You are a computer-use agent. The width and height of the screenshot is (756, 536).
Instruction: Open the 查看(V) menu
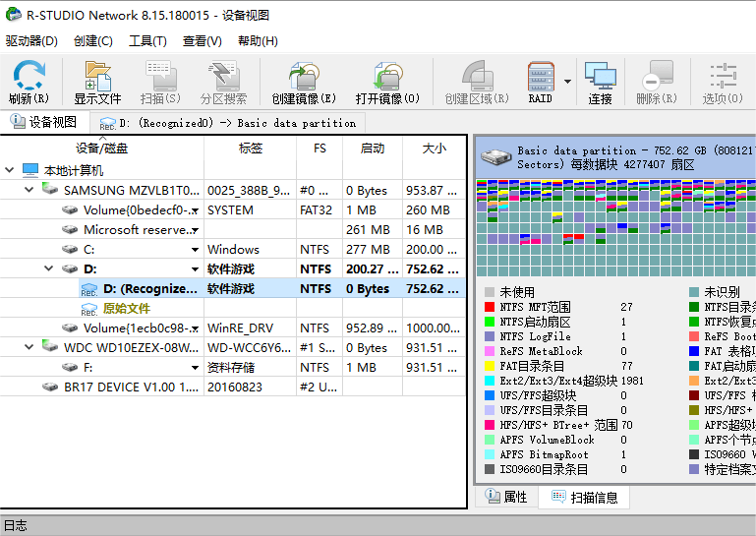point(202,41)
